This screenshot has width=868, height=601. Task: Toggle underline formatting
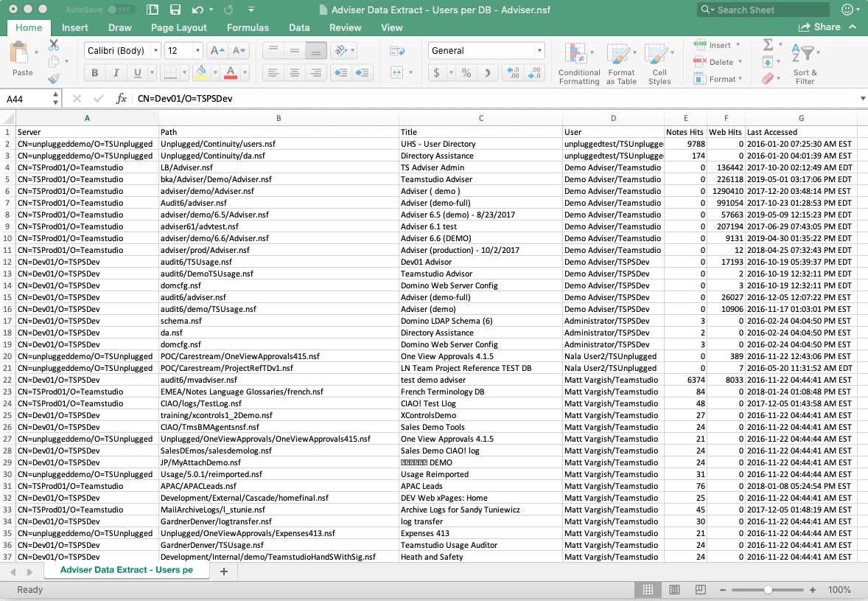click(x=137, y=72)
